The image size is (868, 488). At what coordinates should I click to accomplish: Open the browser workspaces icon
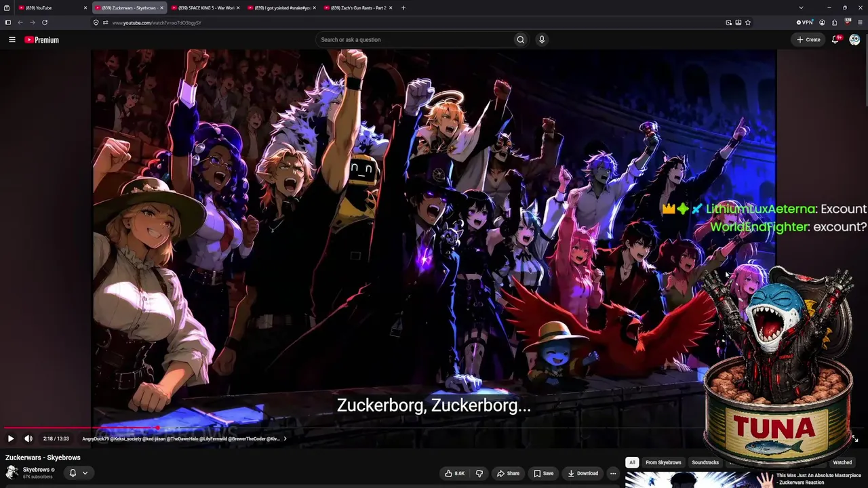[x=7, y=7]
